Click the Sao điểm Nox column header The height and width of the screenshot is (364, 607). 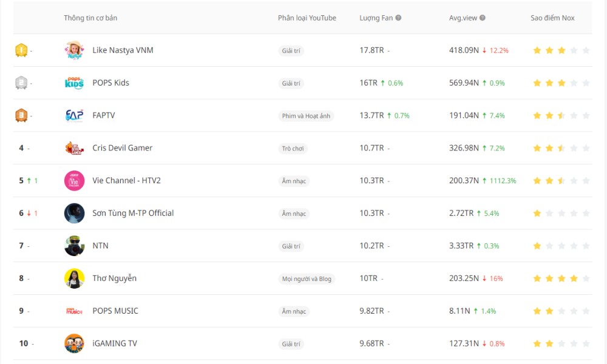pyautogui.click(x=552, y=18)
